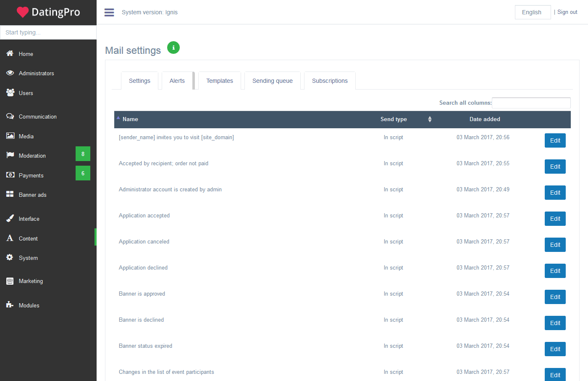Click the Administrators eye icon

[x=10, y=73]
